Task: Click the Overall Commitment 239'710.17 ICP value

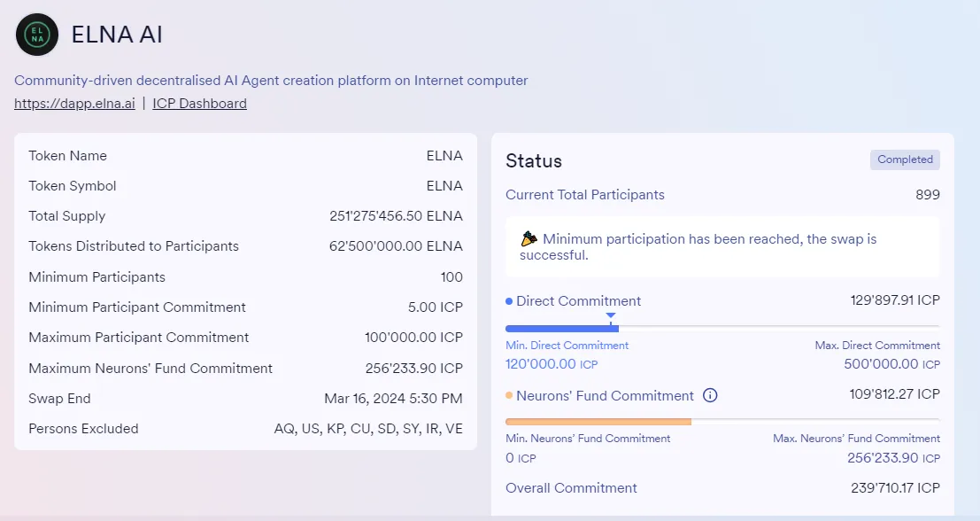Action: (895, 488)
